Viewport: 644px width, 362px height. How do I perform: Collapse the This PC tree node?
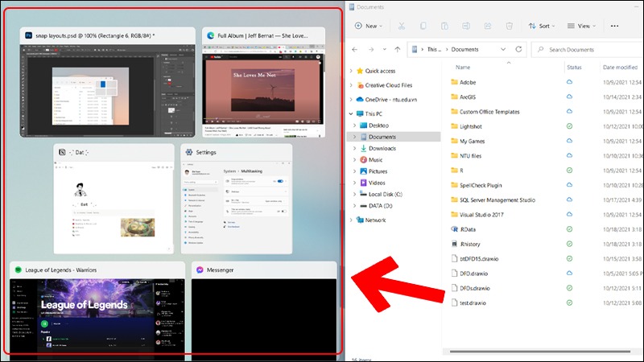[353, 114]
